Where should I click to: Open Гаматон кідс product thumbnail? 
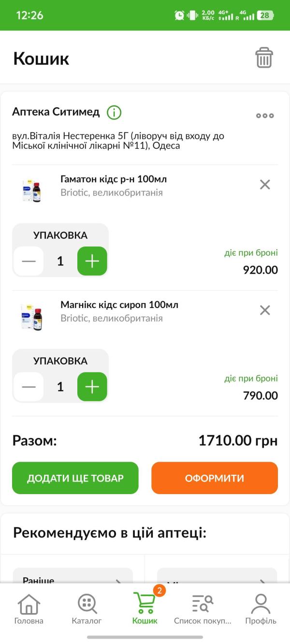point(32,190)
